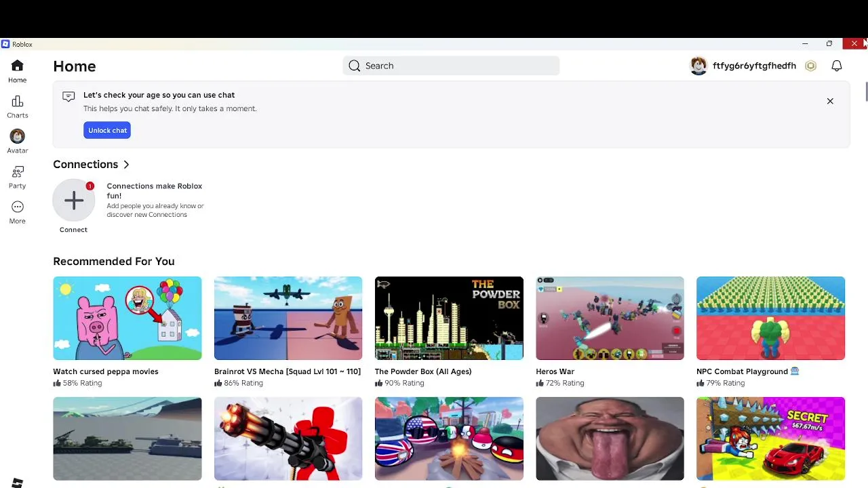Open the SECRET red car game thumbnail
This screenshot has height=488, width=868.
770,439
